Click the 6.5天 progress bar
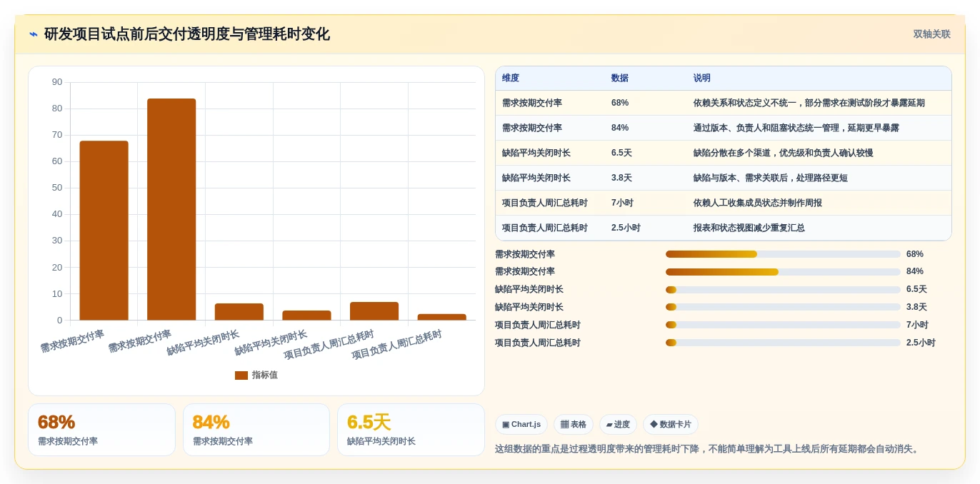980x484 pixels. [783, 290]
